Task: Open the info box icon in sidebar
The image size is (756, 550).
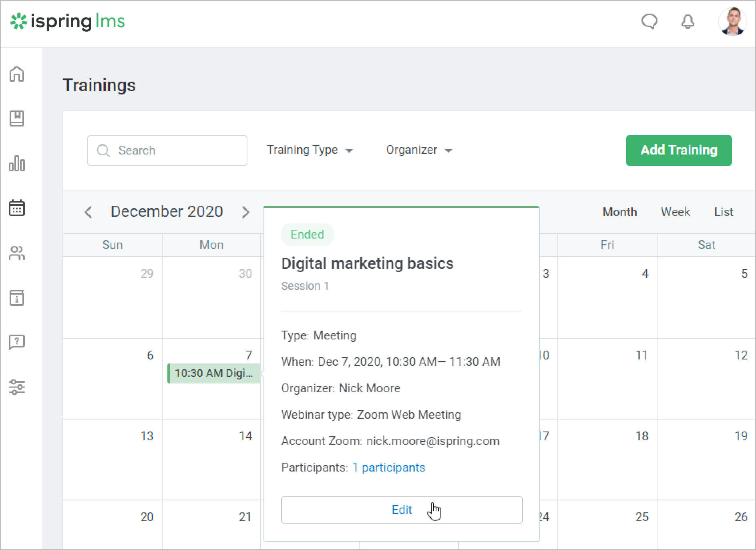Action: tap(17, 298)
